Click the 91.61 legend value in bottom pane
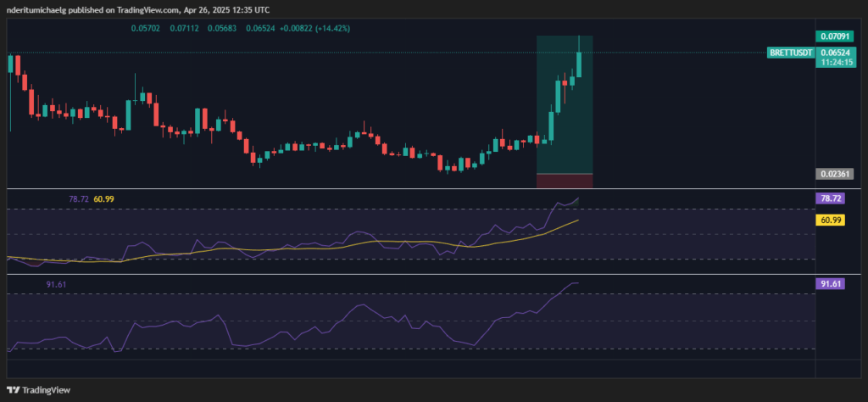 tap(57, 286)
